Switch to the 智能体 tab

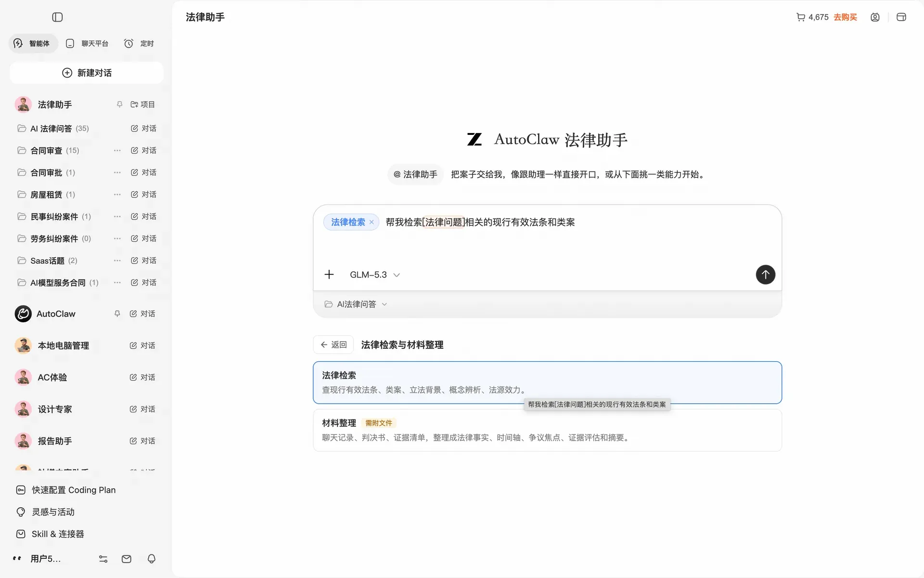[33, 43]
